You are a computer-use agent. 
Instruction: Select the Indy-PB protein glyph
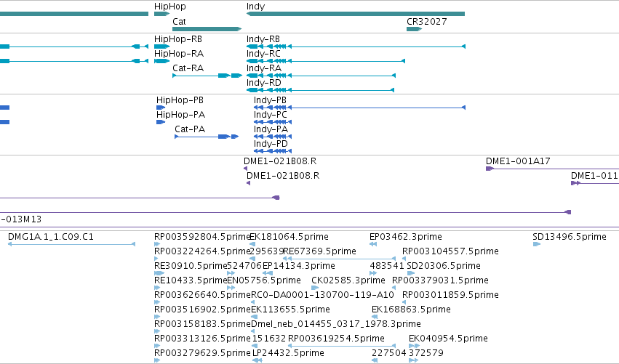click(x=359, y=108)
